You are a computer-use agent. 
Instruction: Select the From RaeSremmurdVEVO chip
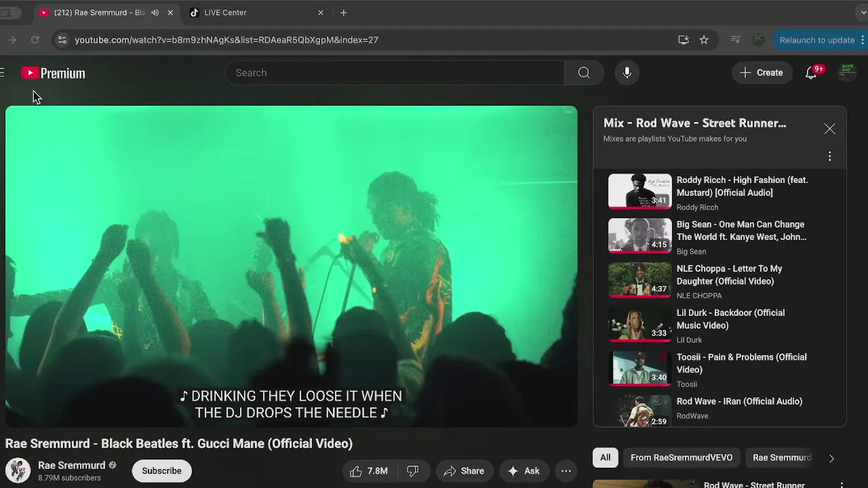[682, 457]
